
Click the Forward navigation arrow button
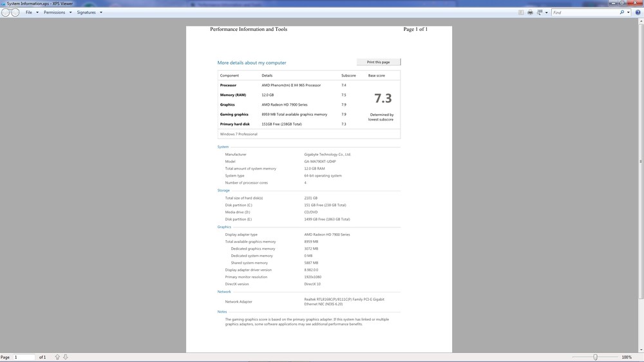click(x=15, y=12)
